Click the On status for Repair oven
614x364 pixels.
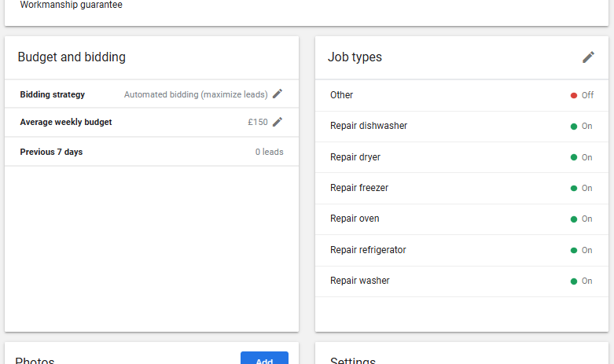[582, 219]
